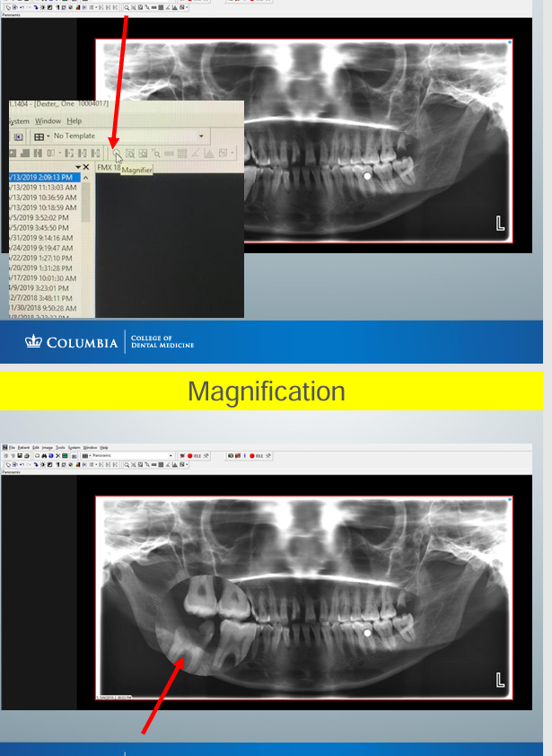Open the System menu in the inset window
The width and height of the screenshot is (552, 756).
tap(18, 121)
